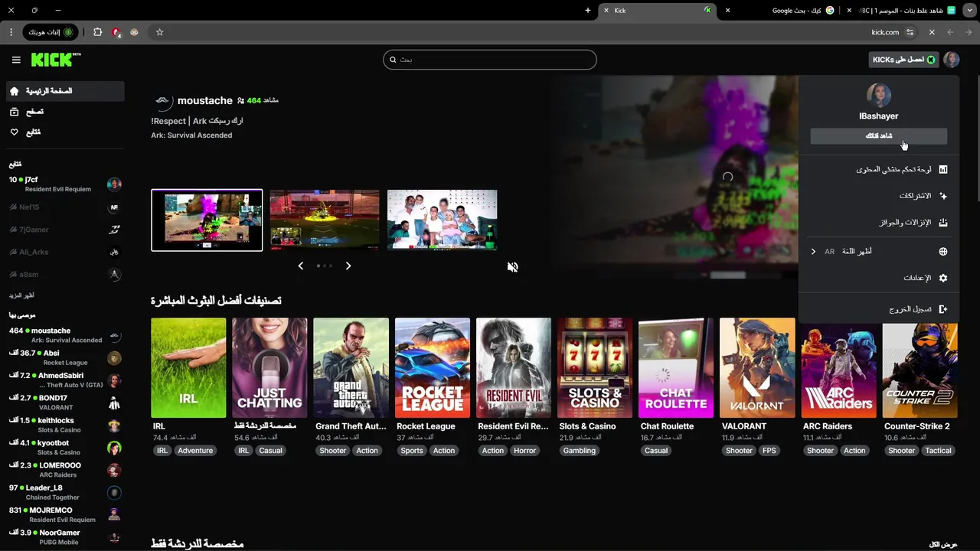
Task: Open 7jGamer channel in sidebar
Action: [65, 230]
